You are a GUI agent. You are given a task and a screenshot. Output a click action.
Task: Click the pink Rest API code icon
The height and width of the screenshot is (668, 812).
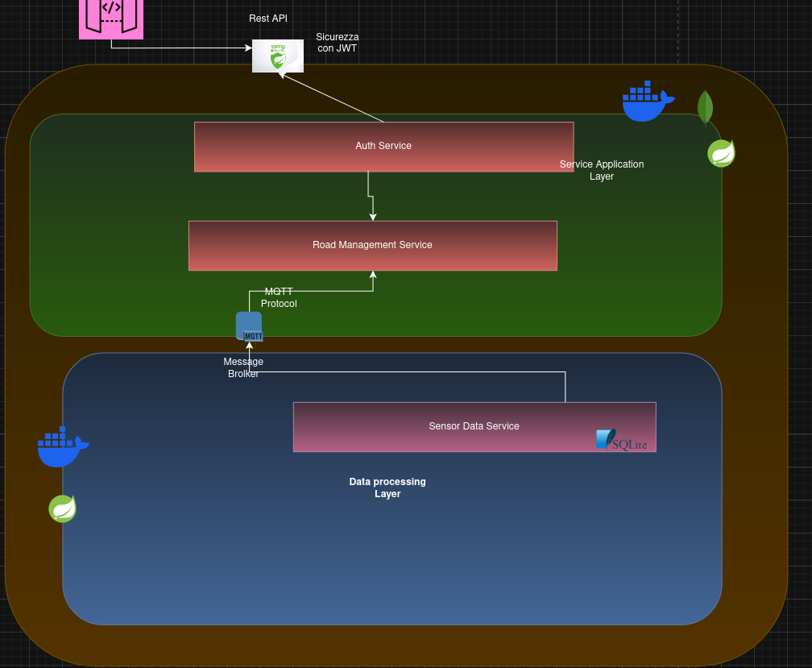click(x=110, y=18)
